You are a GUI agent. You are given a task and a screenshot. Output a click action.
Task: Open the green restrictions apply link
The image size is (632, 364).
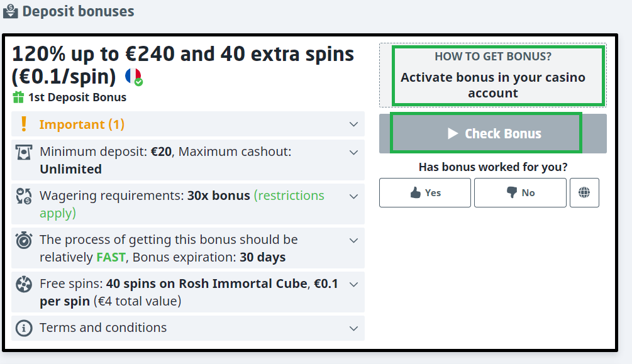[289, 196]
